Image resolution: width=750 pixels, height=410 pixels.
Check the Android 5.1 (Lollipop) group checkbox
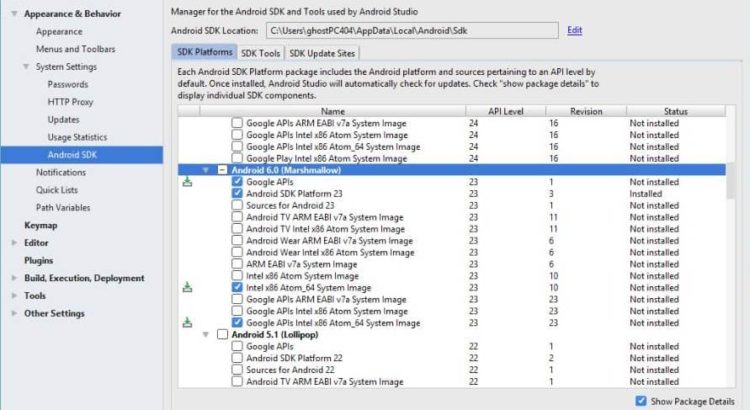(222, 334)
